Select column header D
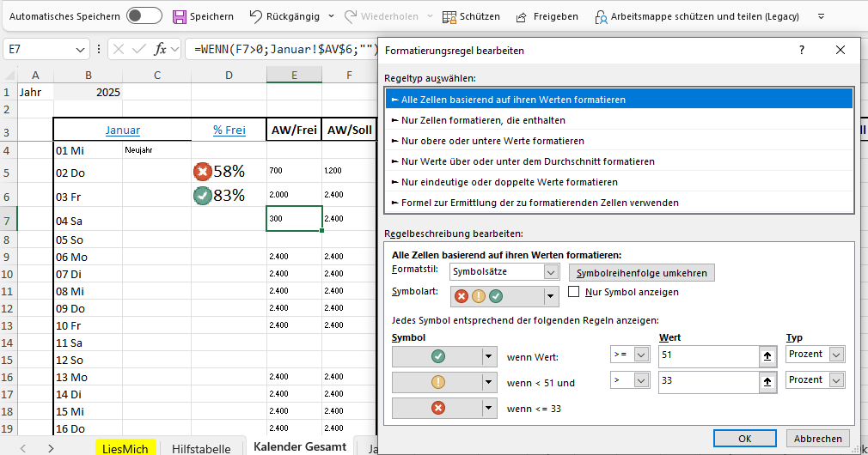Viewport: 868px width, 455px height. (229, 76)
